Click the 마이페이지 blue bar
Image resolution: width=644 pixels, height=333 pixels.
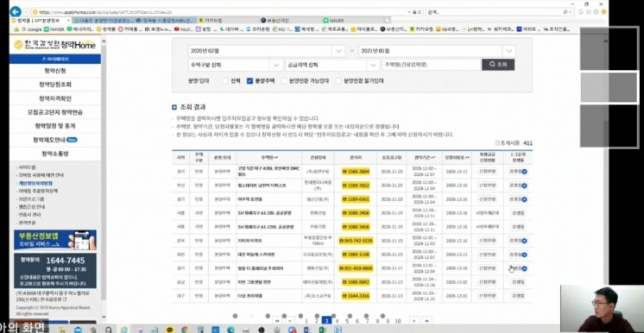(x=55, y=60)
